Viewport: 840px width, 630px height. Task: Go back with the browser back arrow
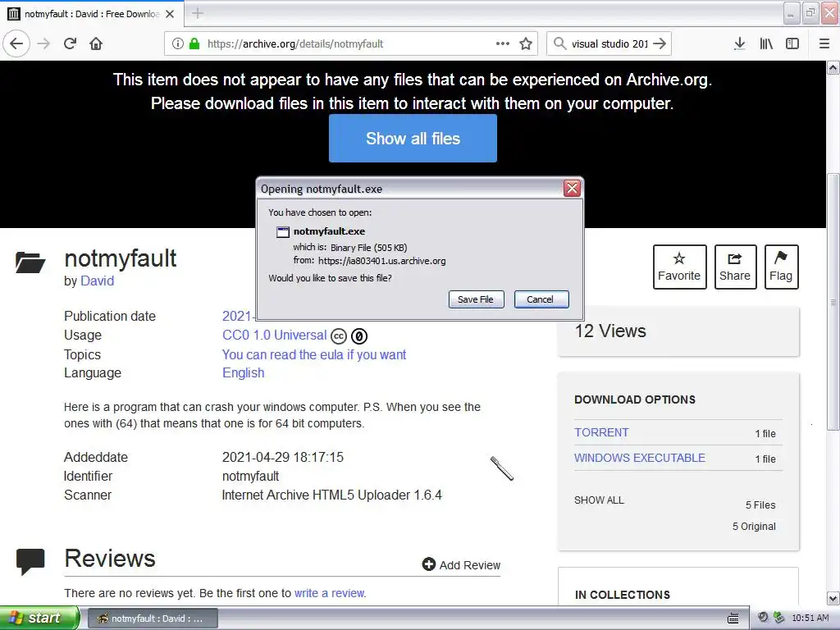16,43
